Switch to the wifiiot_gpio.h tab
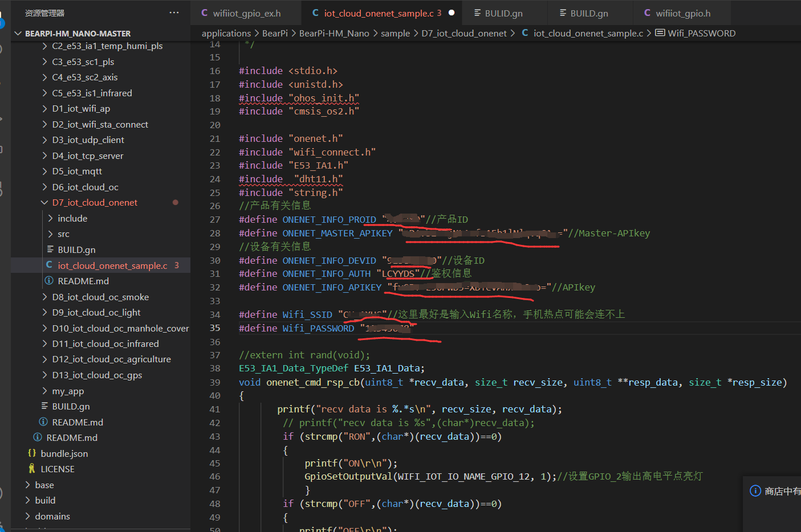The width and height of the screenshot is (801, 532). click(682, 13)
